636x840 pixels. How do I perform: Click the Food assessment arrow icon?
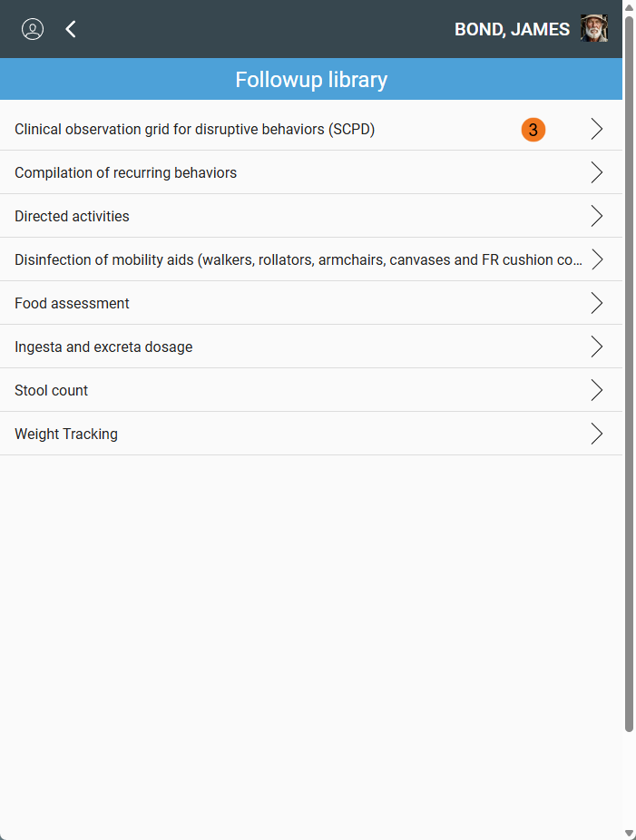[x=596, y=303]
